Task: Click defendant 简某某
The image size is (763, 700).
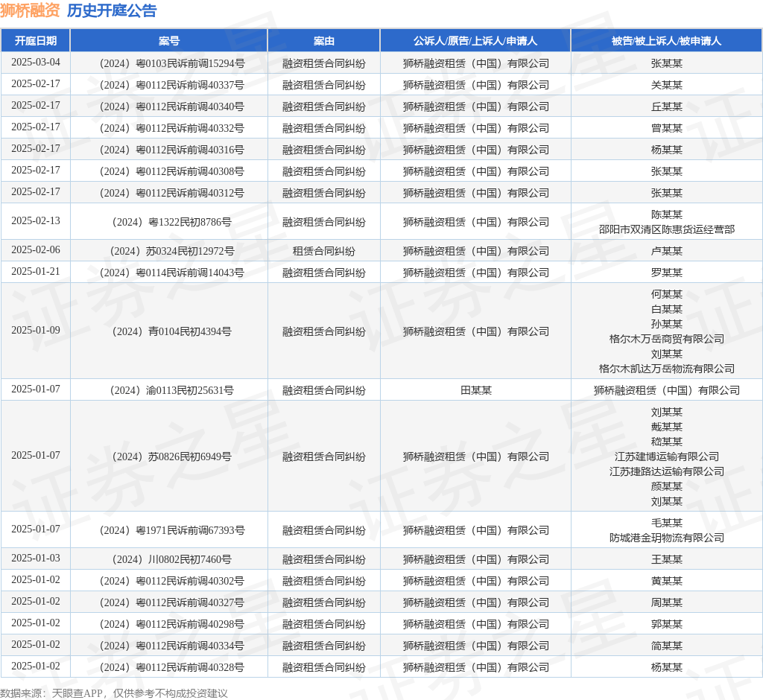Action: coord(667,646)
